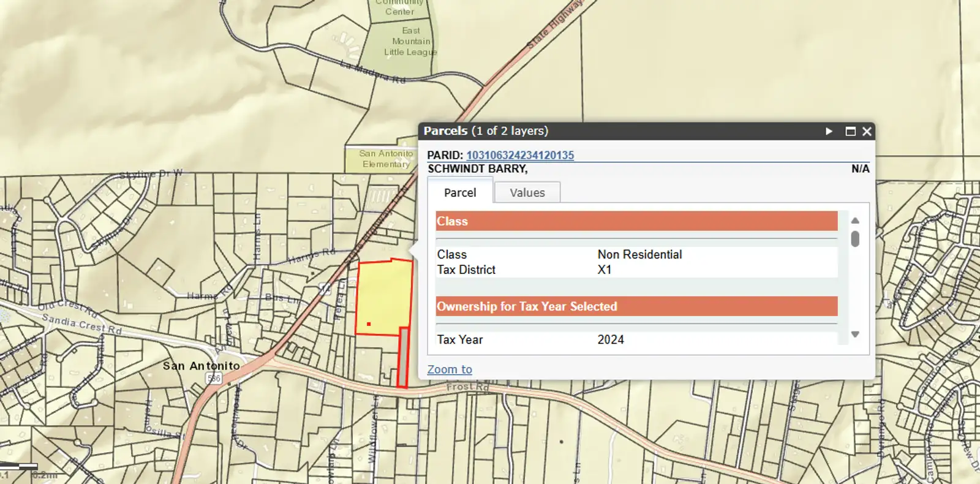Click the La Madera Rd label

(373, 72)
